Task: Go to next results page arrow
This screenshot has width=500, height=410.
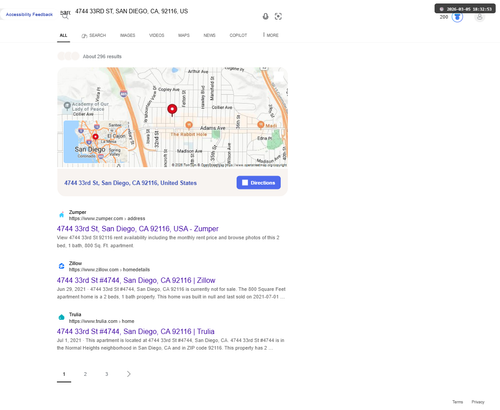Action: (129, 374)
